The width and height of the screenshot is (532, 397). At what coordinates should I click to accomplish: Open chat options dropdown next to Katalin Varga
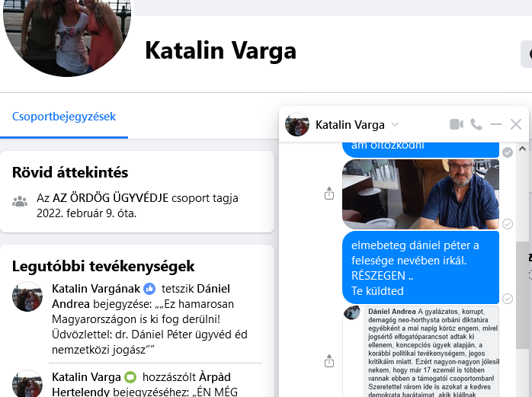[395, 124]
